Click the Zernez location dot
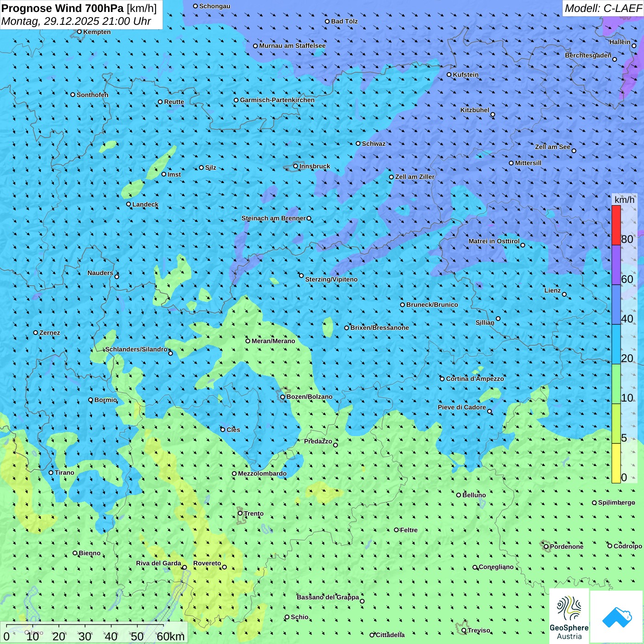Viewport: 644px width, 644px height. pyautogui.click(x=35, y=333)
